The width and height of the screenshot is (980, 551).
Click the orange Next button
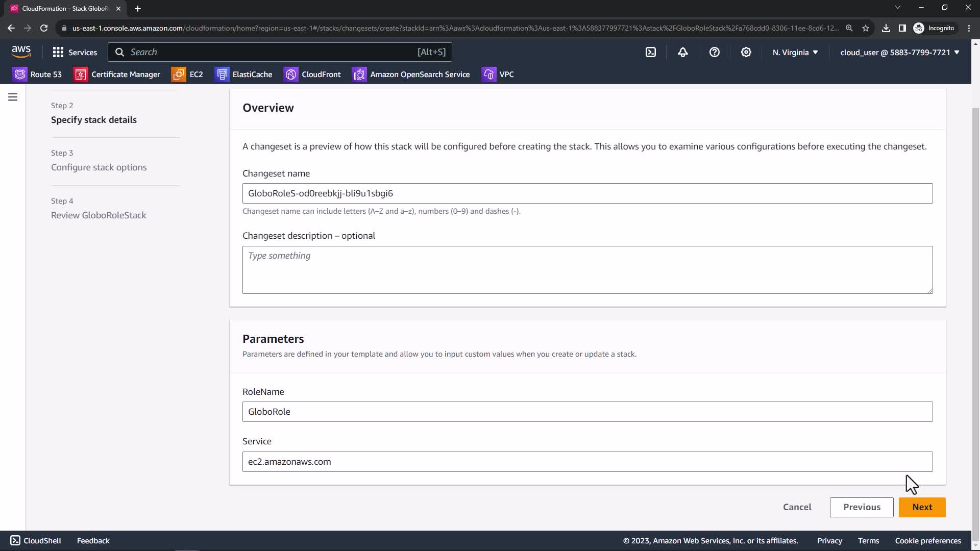922,507
